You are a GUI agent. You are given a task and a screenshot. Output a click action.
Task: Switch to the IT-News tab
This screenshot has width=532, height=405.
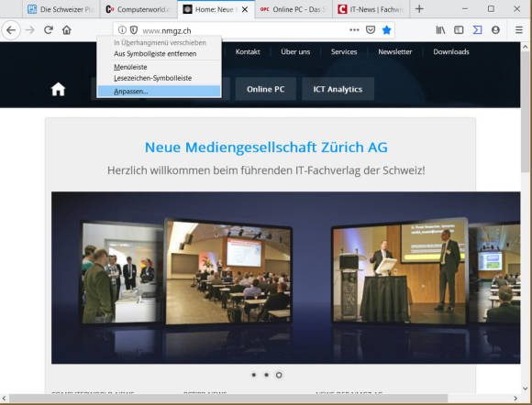(x=371, y=9)
